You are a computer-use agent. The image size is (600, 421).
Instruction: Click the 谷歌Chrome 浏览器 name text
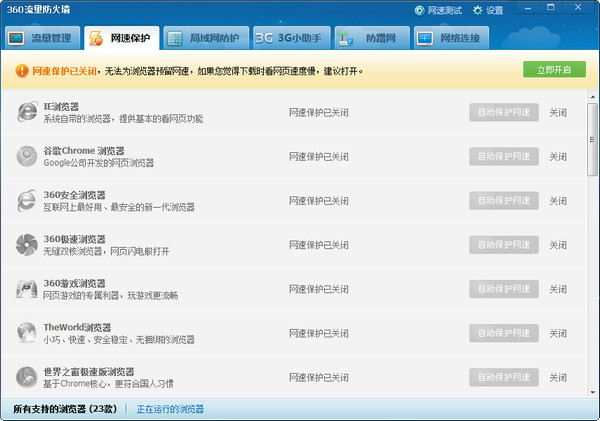click(x=84, y=150)
